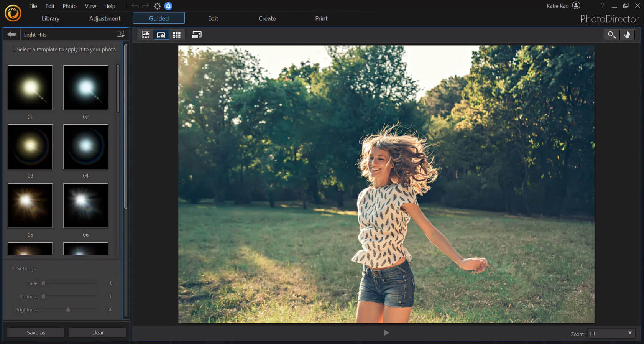Click the Save as button
Viewport: 644px width, 344px height.
click(x=36, y=332)
